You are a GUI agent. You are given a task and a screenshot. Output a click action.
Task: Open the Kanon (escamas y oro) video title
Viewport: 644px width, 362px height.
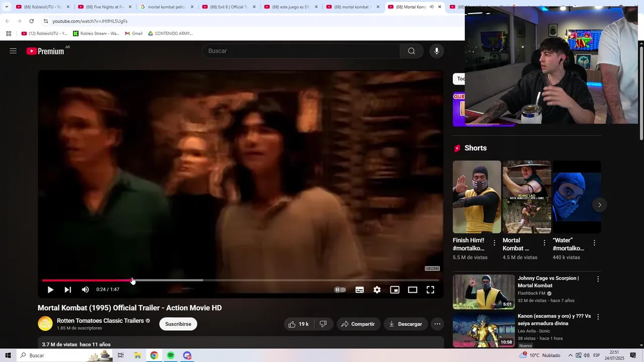pos(554,320)
